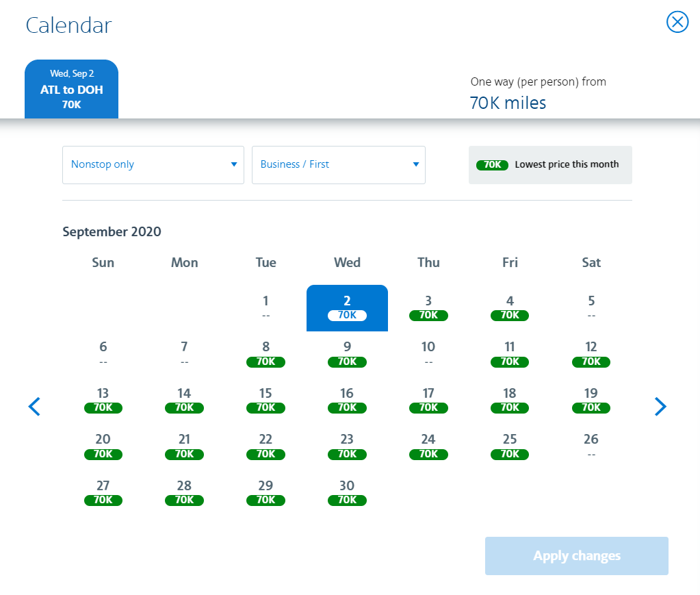Open the Nonstop only dropdown
Image resolution: width=700 pixels, height=595 pixels.
point(153,165)
